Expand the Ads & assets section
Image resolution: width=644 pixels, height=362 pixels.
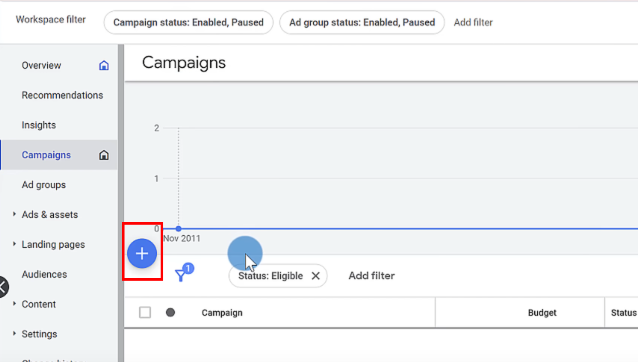pyautogui.click(x=14, y=214)
